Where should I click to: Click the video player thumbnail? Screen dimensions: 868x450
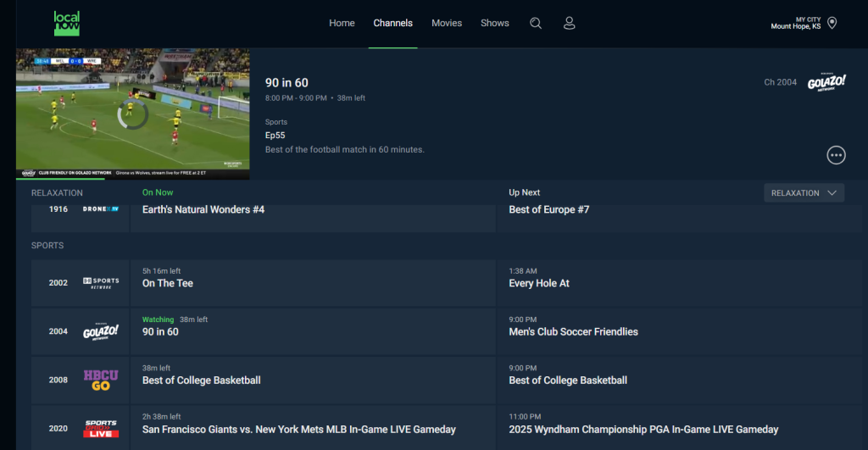pyautogui.click(x=133, y=114)
